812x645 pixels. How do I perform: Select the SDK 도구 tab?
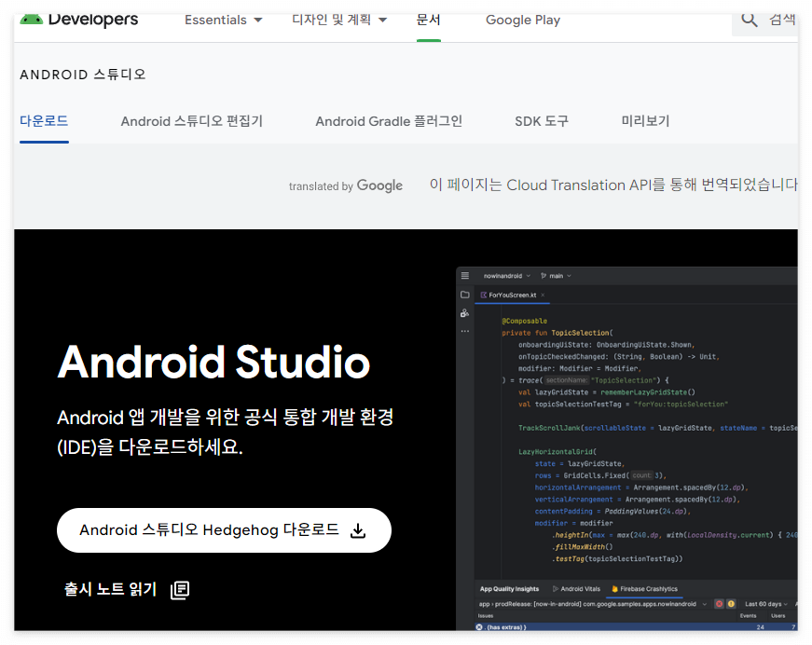541,121
